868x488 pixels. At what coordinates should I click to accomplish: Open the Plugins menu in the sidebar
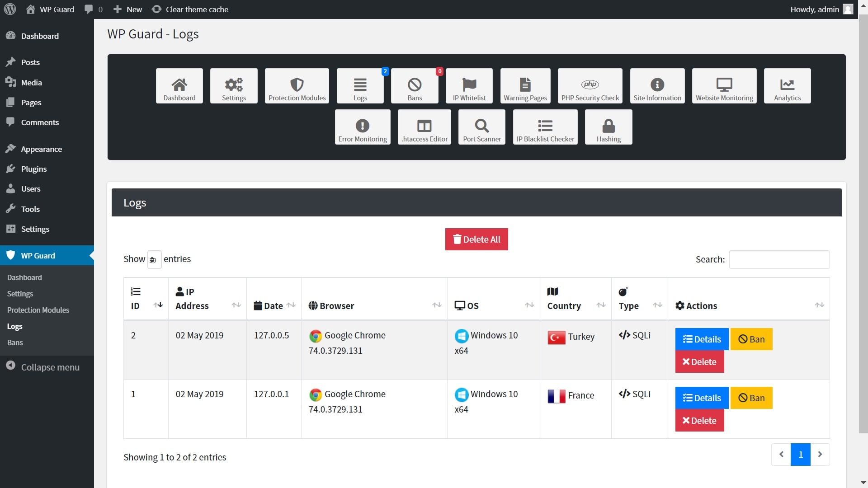[x=34, y=169]
